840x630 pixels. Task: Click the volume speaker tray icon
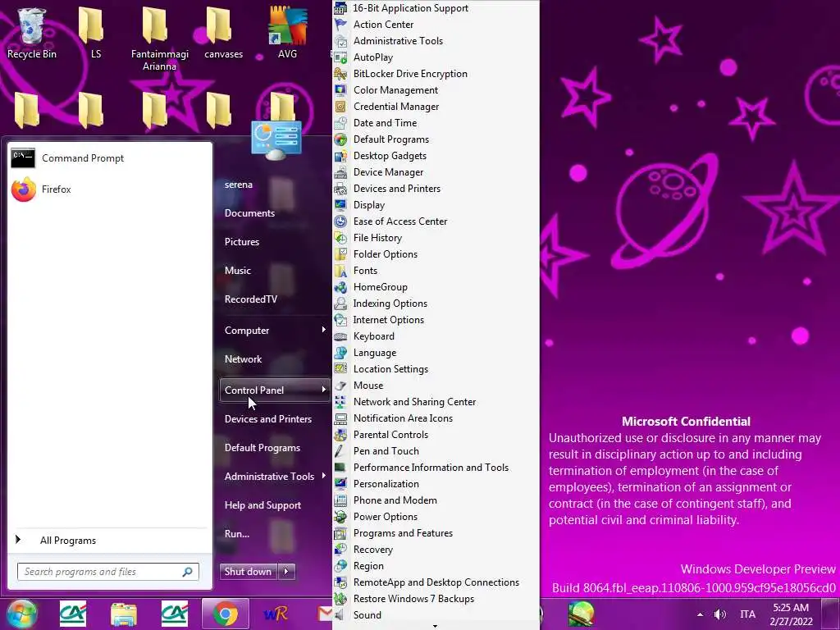point(720,614)
